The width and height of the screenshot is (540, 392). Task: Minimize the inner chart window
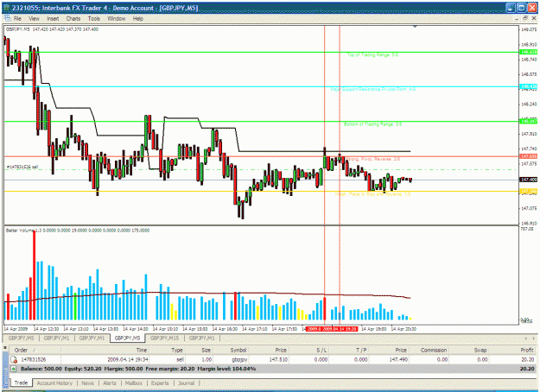click(x=517, y=18)
